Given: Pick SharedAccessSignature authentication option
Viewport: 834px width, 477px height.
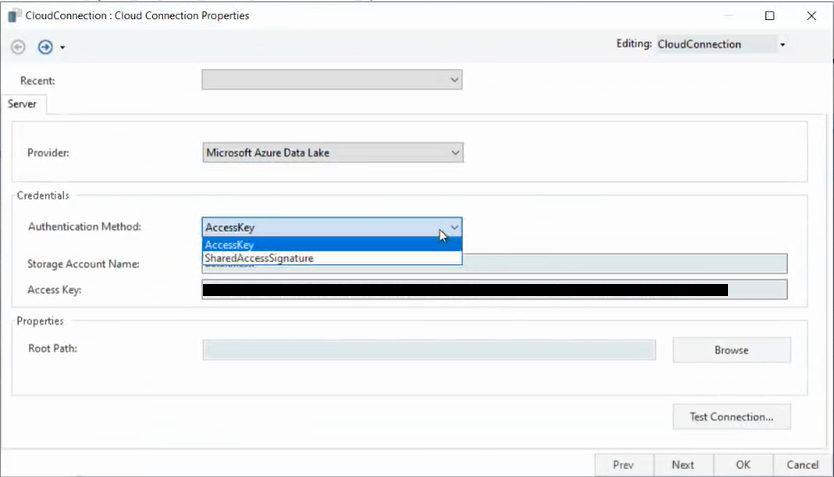Looking at the screenshot, I should 331,258.
